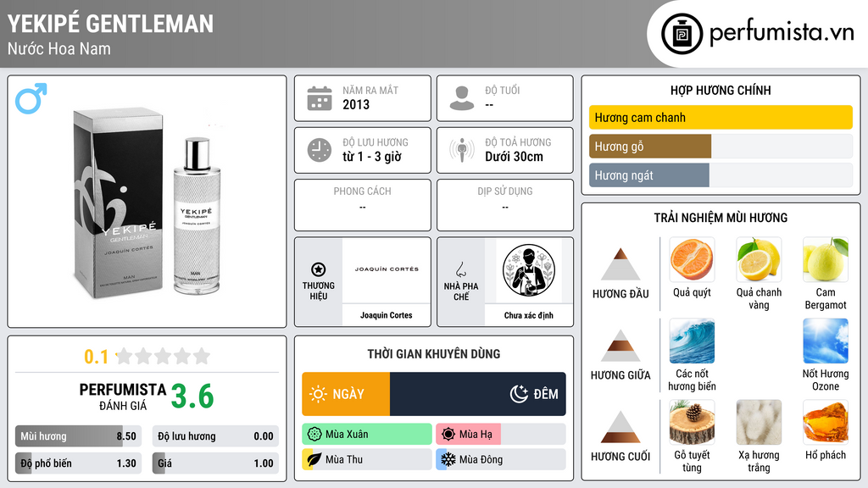The width and height of the screenshot is (868, 488).
Task: Click the sun icon for Mùa Hạ
Action: tap(448, 435)
